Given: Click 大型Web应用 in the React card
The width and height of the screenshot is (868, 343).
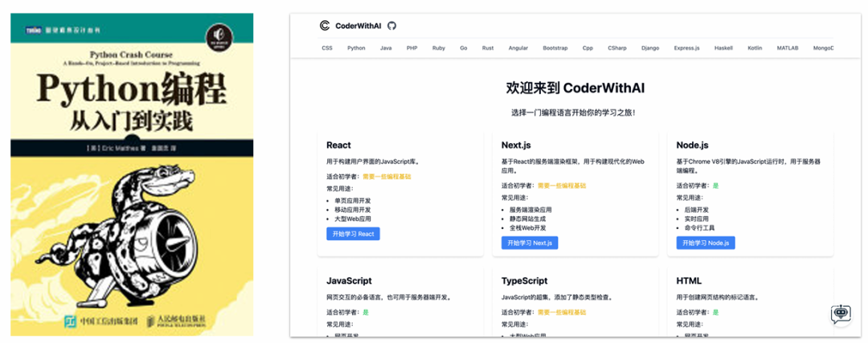Looking at the screenshot, I should point(352,218).
